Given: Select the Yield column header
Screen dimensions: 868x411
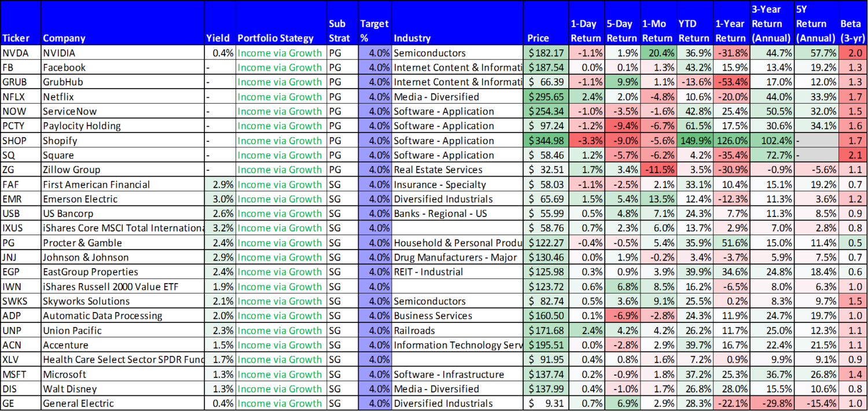Looking at the screenshot, I should click(220, 23).
